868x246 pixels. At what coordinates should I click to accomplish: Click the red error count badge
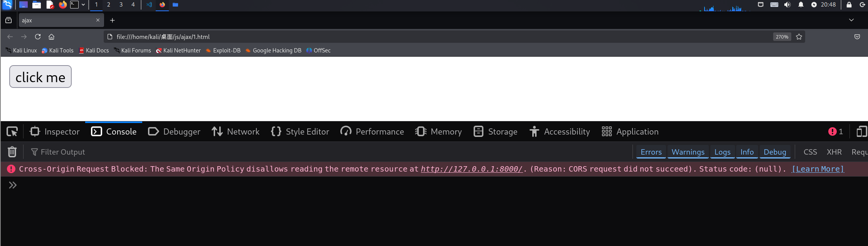[x=835, y=132]
